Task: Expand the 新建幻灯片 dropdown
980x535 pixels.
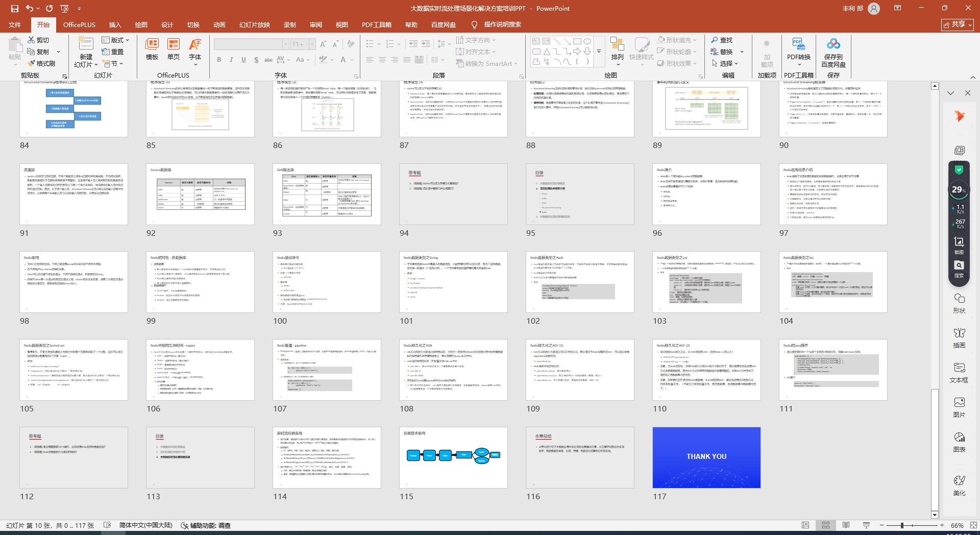Action: tap(86, 64)
